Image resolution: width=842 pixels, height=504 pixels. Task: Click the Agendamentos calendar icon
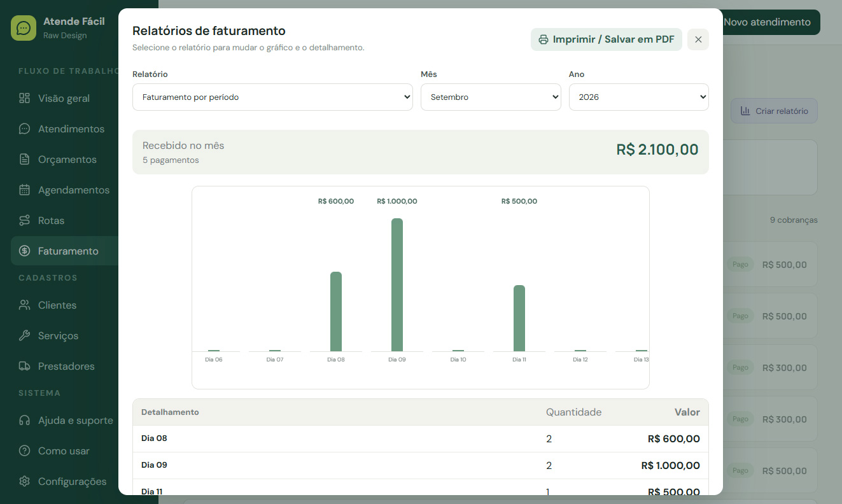tap(24, 190)
